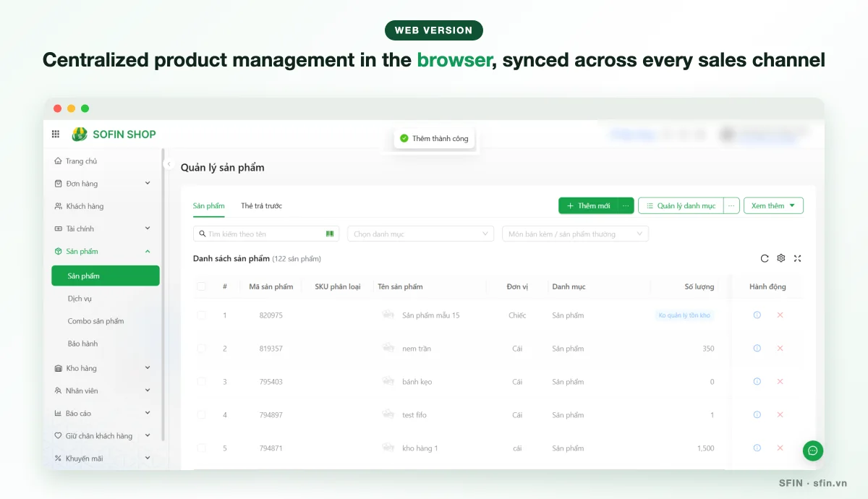Tick checkbox for product 794897
Screen dimensions: 868x499
tap(201, 415)
